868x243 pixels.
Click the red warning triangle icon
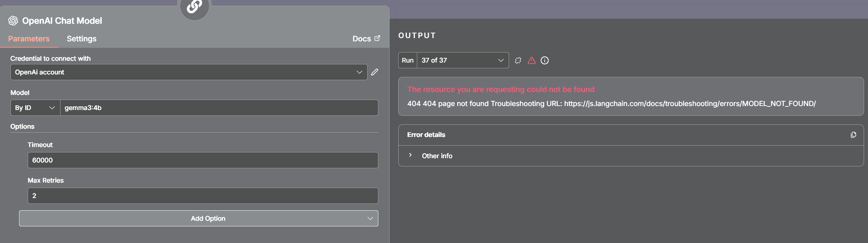pyautogui.click(x=532, y=60)
